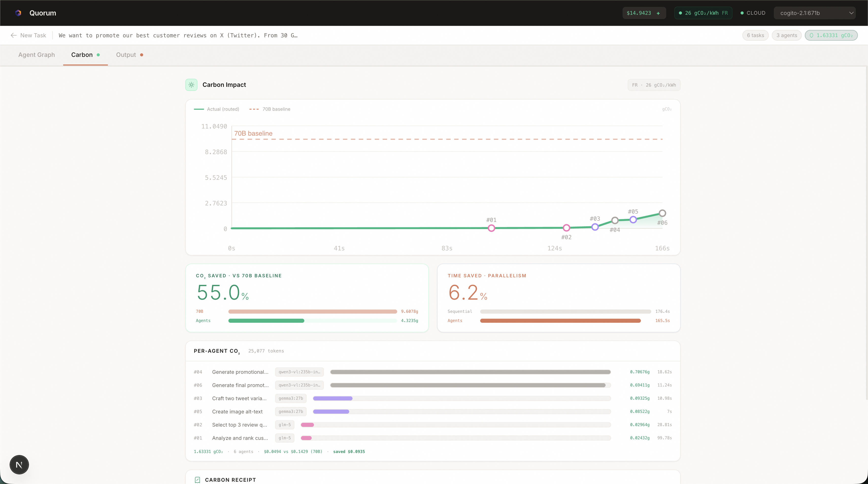Click the Carbon Receipt icon
The width and height of the screenshot is (868, 484).
coord(197,480)
